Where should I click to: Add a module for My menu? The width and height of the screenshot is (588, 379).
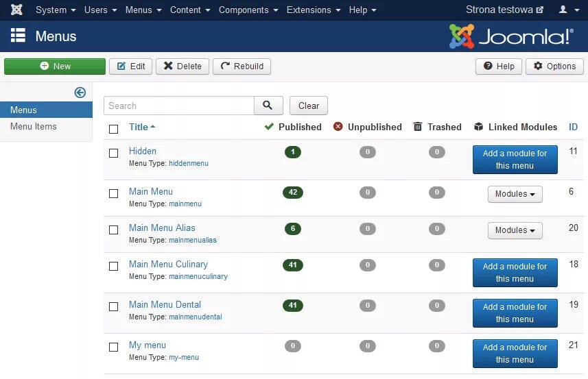pos(515,354)
